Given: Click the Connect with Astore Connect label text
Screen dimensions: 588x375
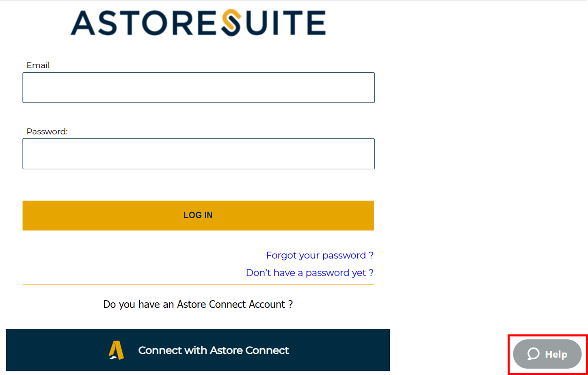Looking at the screenshot, I should coord(214,350).
